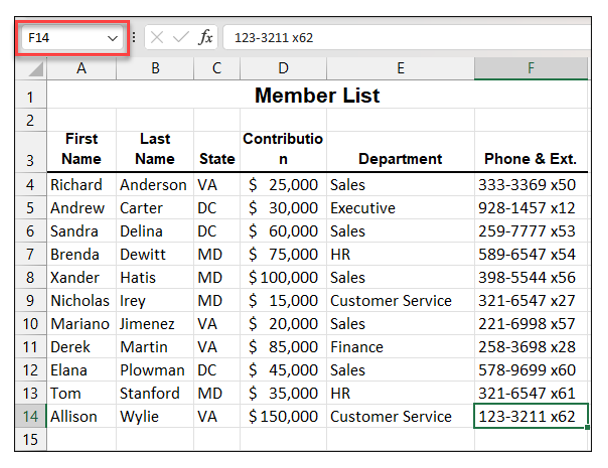This screenshot has width=608, height=468.
Task: Click the Enter checkmark icon in formula bar
Action: tap(181, 38)
